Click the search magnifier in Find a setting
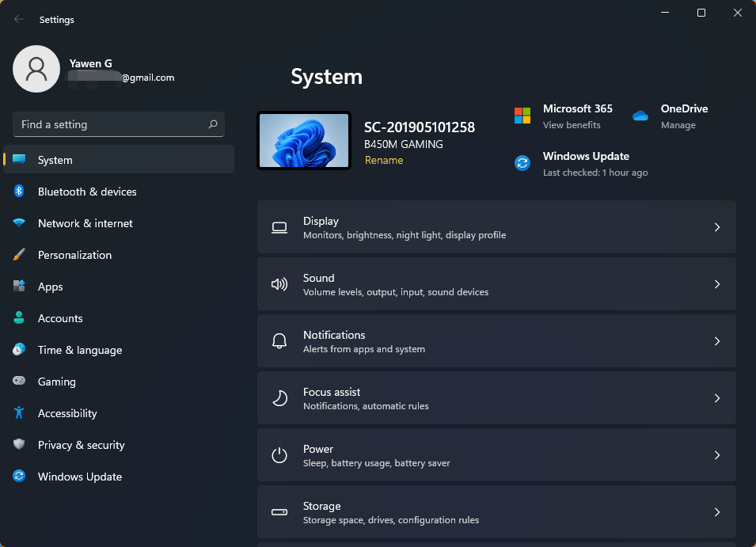 point(212,124)
